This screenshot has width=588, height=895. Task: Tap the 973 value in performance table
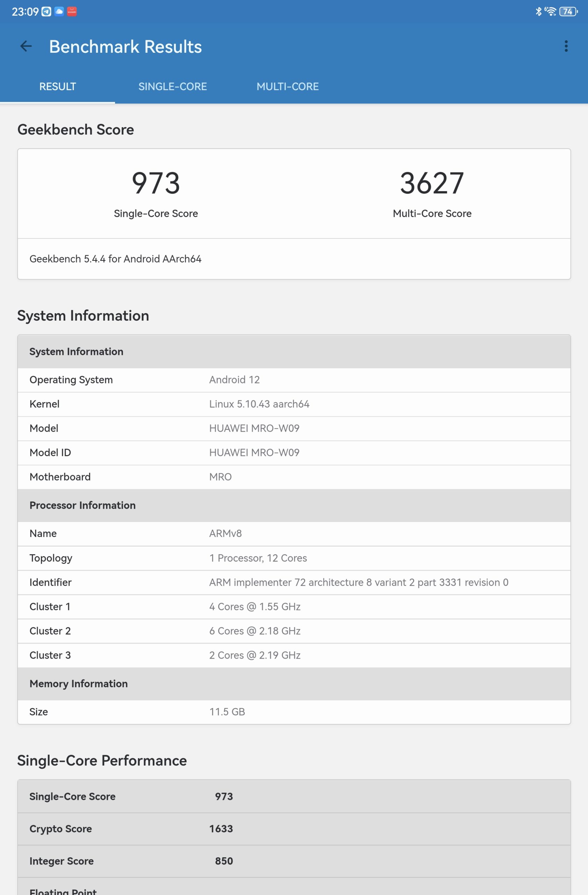click(224, 796)
